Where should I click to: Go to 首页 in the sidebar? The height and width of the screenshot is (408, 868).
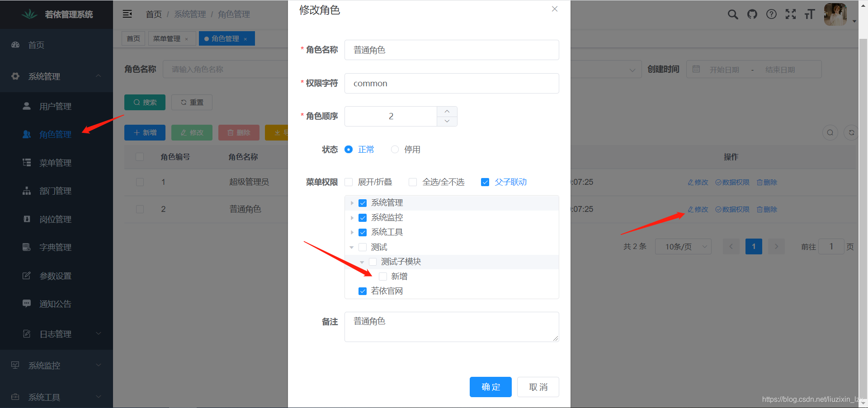[57, 45]
